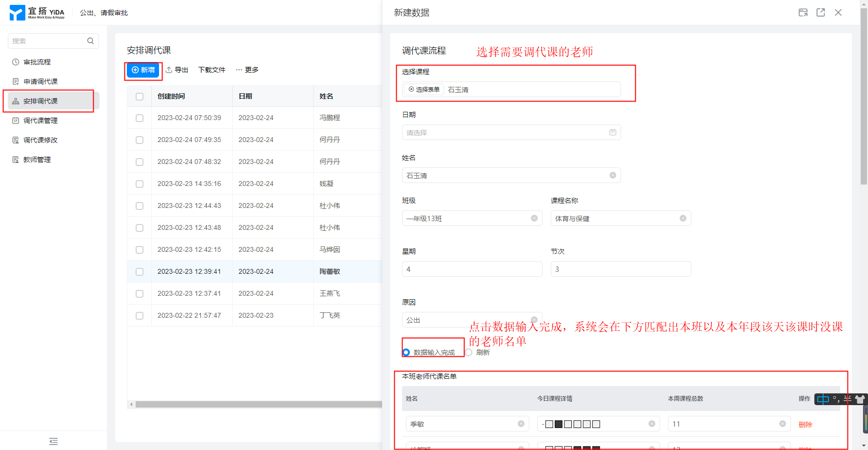
Task: Open the 更多 menu
Action: (247, 70)
